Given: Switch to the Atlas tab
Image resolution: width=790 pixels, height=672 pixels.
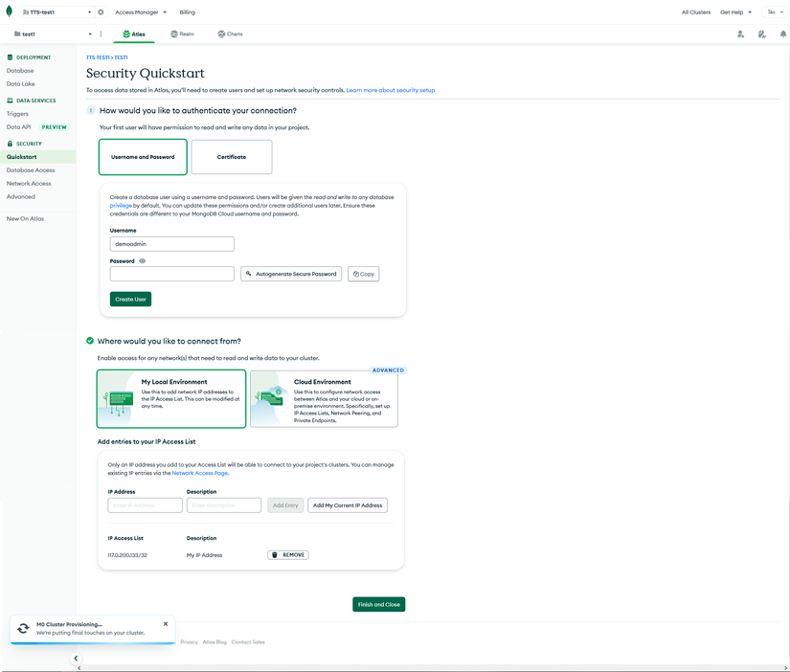Looking at the screenshot, I should pyautogui.click(x=134, y=34).
